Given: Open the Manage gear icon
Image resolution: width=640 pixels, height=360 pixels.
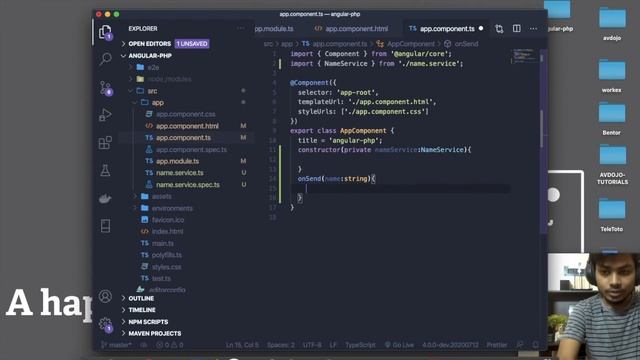Looking at the screenshot, I should [x=105, y=324].
